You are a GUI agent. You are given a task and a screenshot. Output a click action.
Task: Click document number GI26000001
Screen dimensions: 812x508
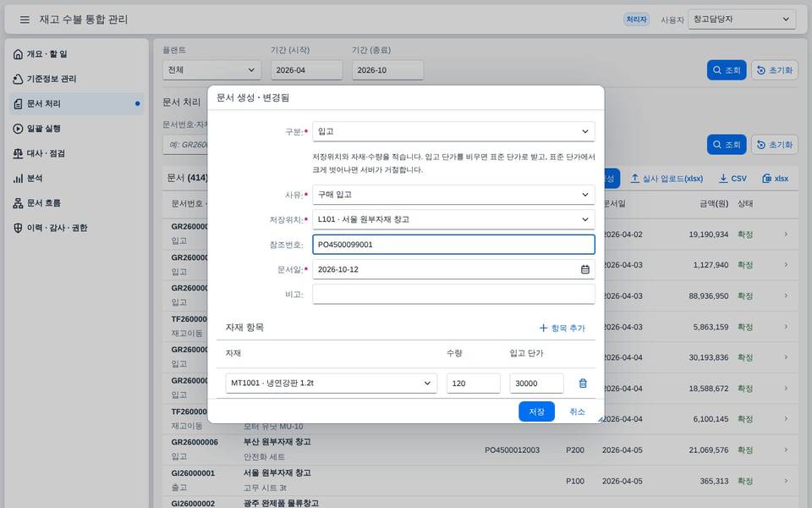coord(193,473)
